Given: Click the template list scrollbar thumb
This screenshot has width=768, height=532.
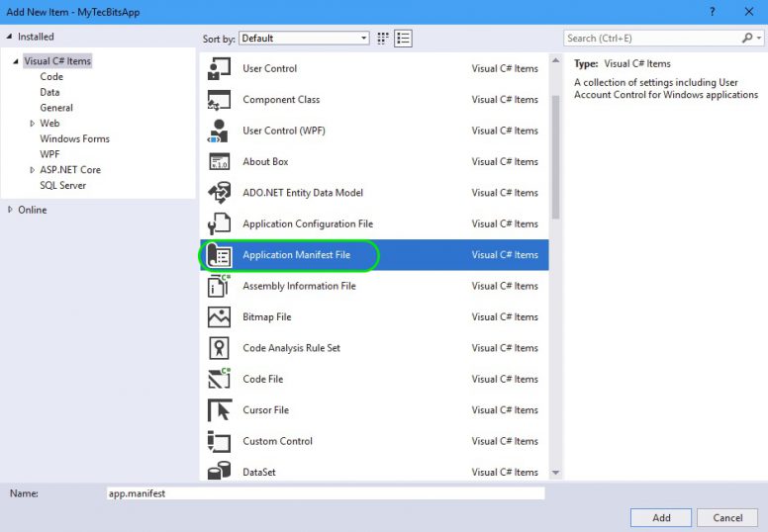Looking at the screenshot, I should click(x=555, y=156).
